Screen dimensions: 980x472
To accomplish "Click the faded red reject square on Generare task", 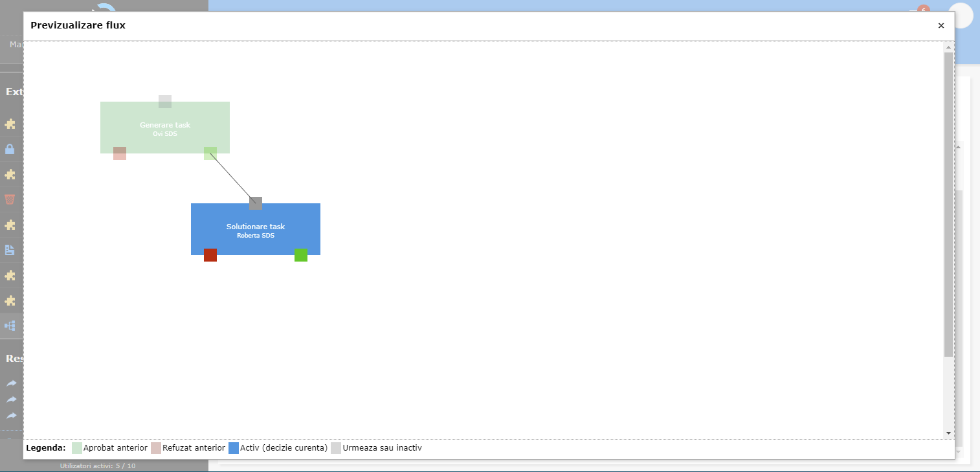I will [120, 153].
